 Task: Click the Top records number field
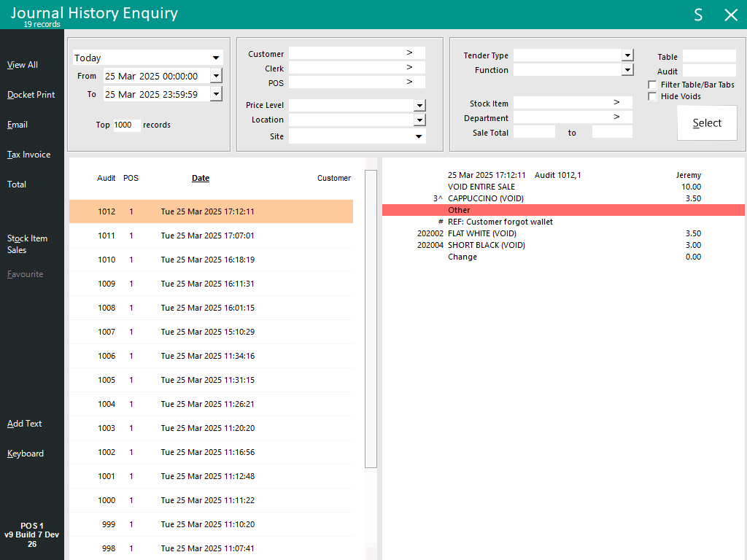[x=126, y=125]
